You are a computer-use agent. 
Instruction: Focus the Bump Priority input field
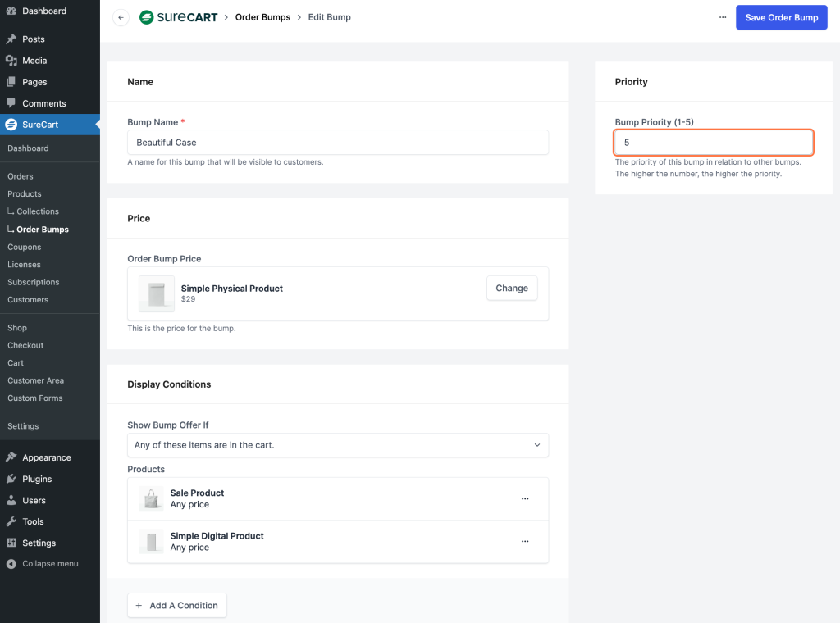[x=713, y=143]
